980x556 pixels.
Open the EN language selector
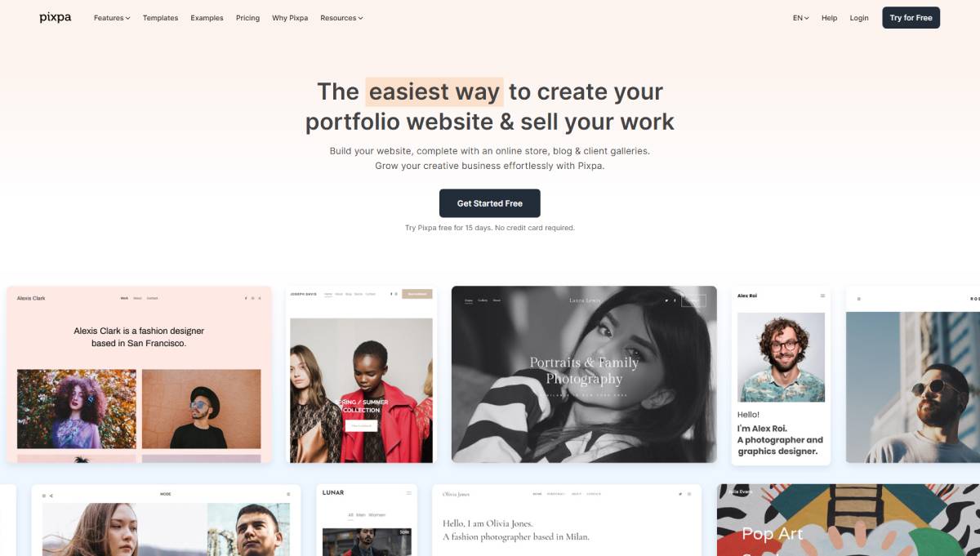tap(800, 18)
